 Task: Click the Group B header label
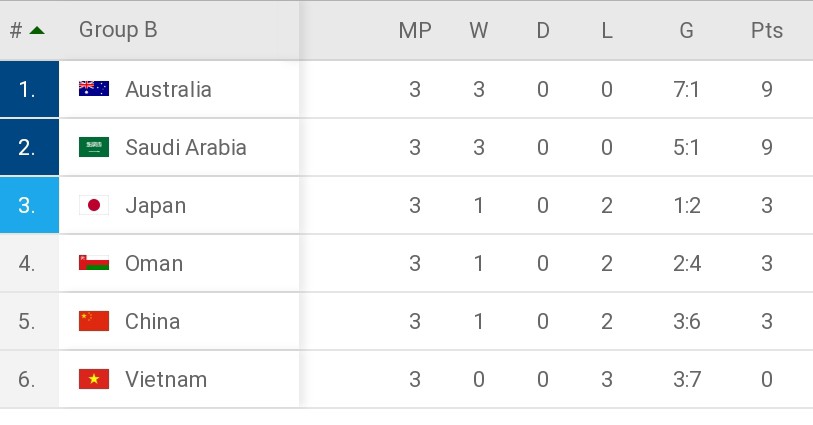[x=118, y=30]
